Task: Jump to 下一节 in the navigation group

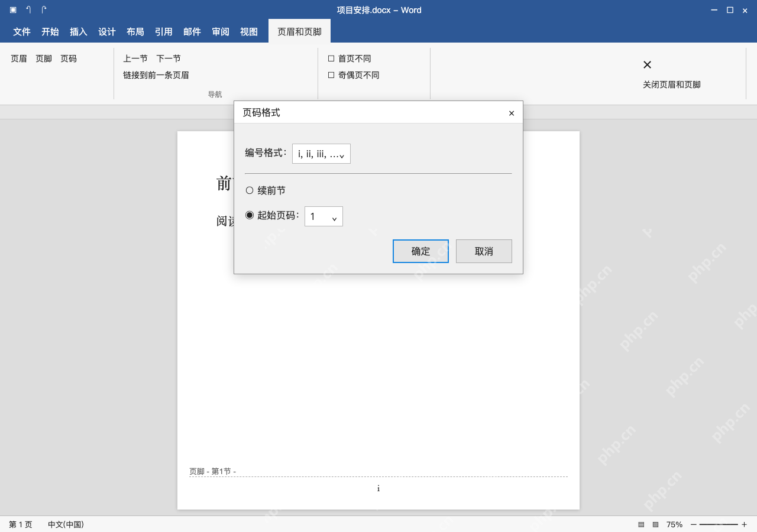Action: coord(169,59)
